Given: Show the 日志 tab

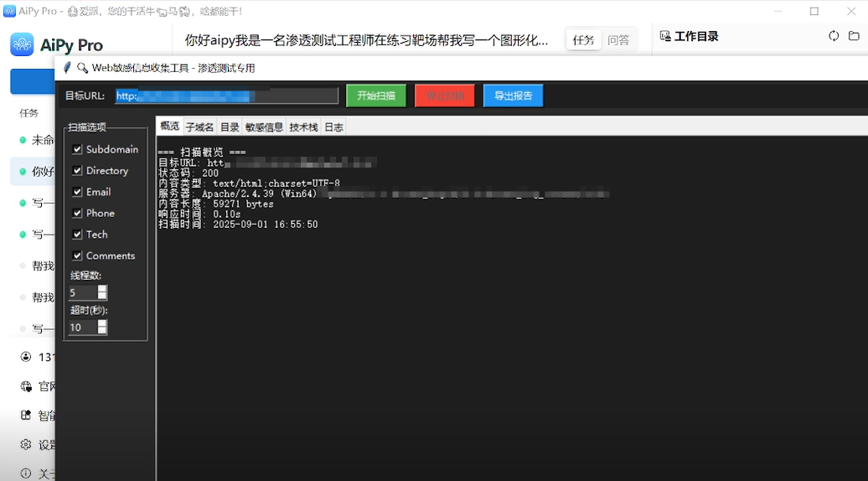Looking at the screenshot, I should point(333,127).
